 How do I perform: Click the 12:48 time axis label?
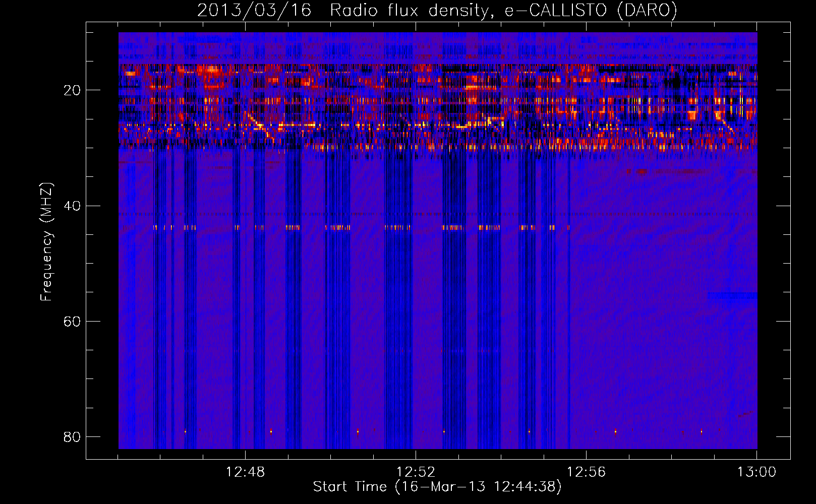245,472
